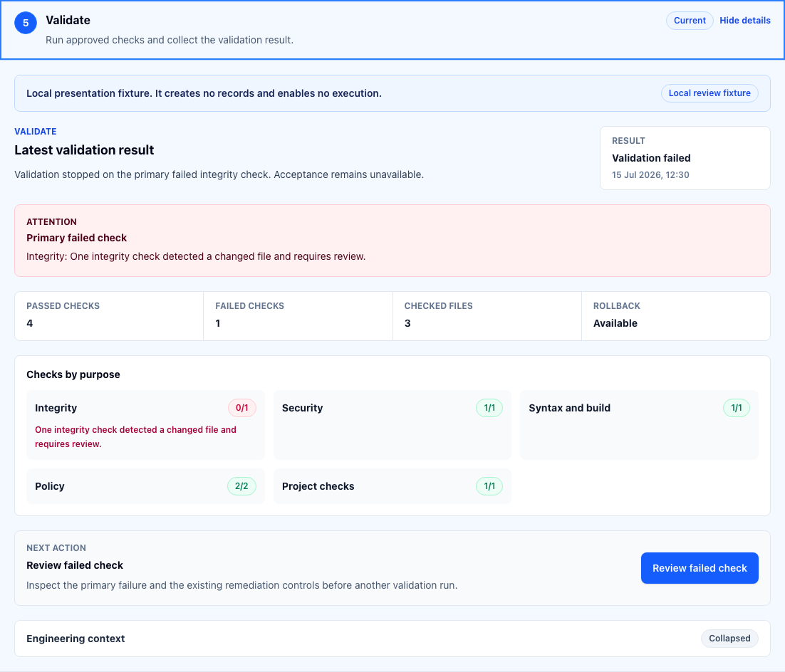Click the Primary failed check heading
785x672 pixels.
[77, 238]
